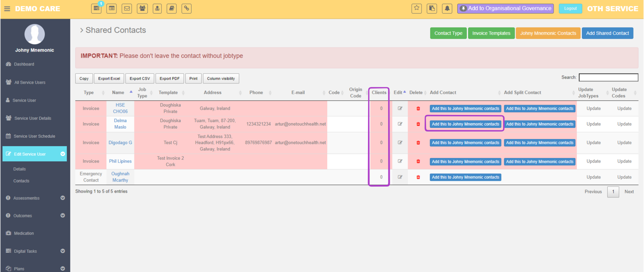Open Johny Mnemonic Contacts button
The width and height of the screenshot is (644, 272).
pyautogui.click(x=548, y=33)
